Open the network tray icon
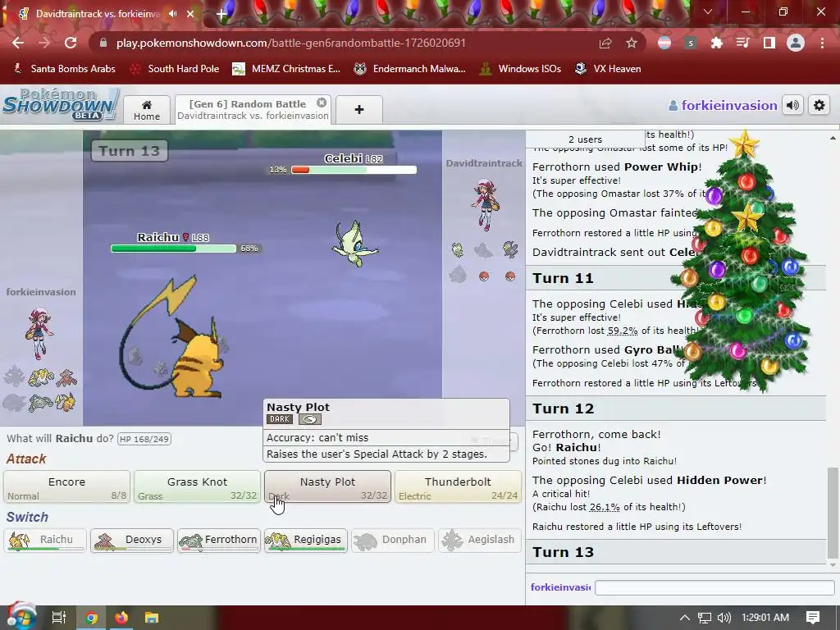Image resolution: width=840 pixels, height=630 pixels. pyautogui.click(x=705, y=618)
